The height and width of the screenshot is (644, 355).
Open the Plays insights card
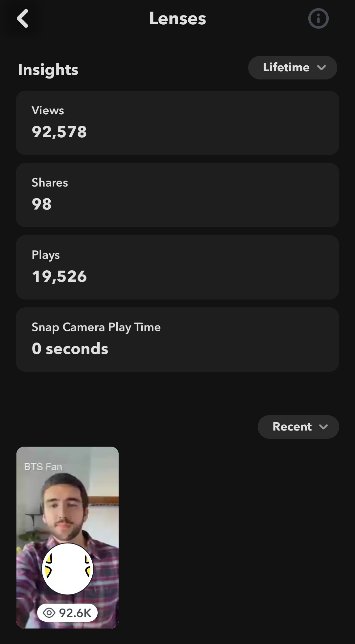tap(177, 267)
